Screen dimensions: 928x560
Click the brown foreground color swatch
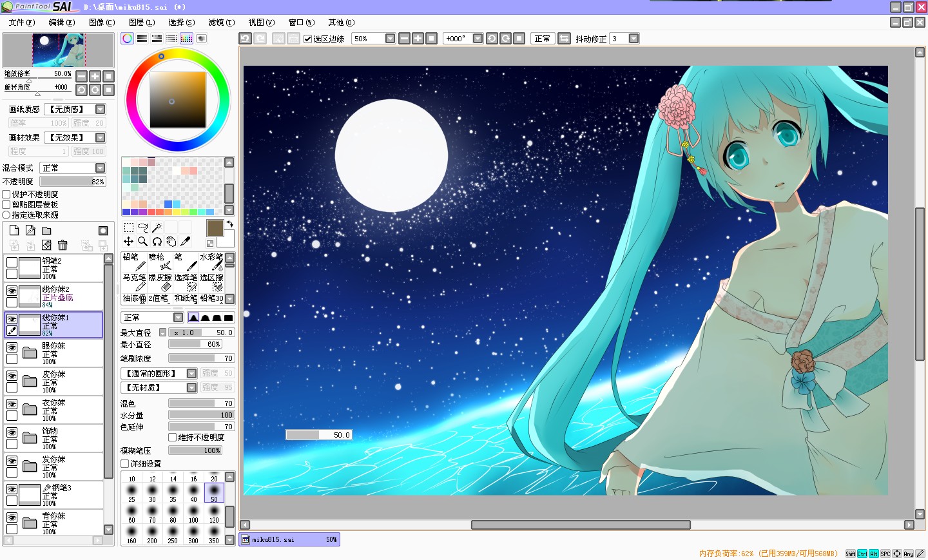[215, 228]
